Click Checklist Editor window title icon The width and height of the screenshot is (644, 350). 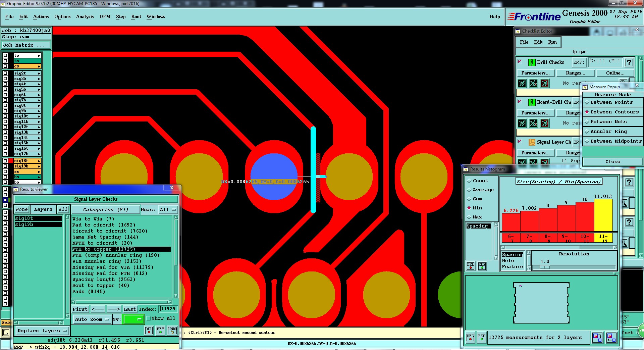click(518, 31)
